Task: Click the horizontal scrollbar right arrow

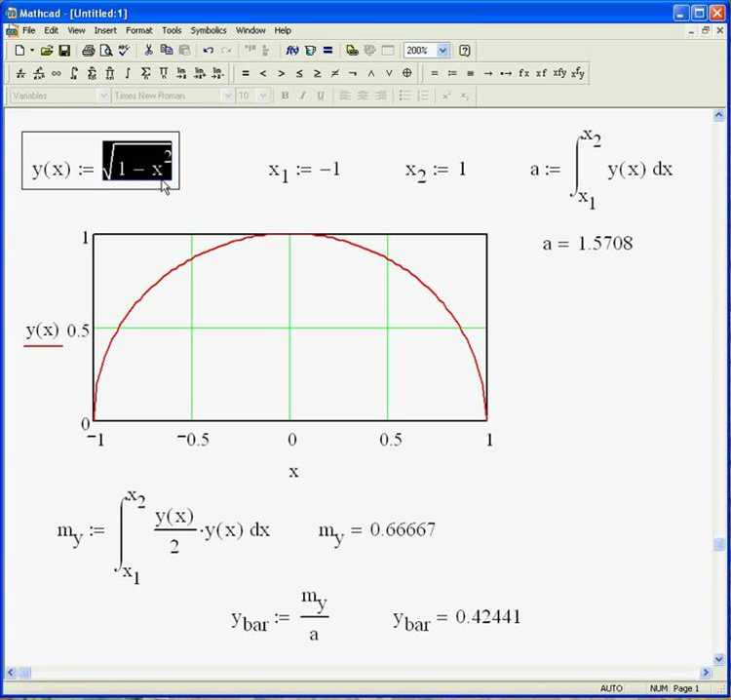Action: pos(706,673)
